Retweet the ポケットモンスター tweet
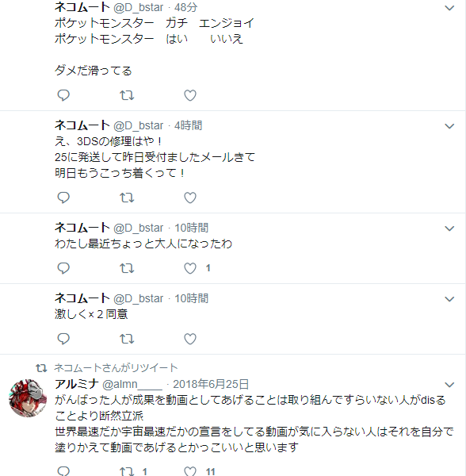 [x=127, y=95]
